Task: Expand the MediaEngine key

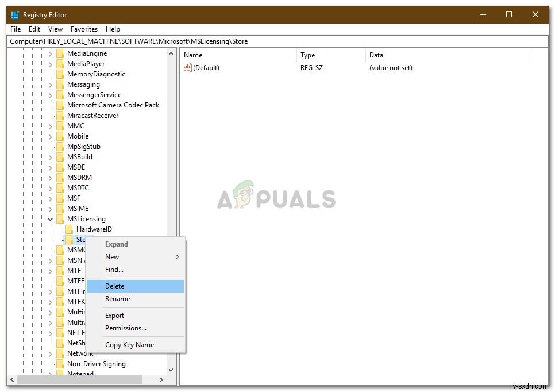Action: point(50,54)
